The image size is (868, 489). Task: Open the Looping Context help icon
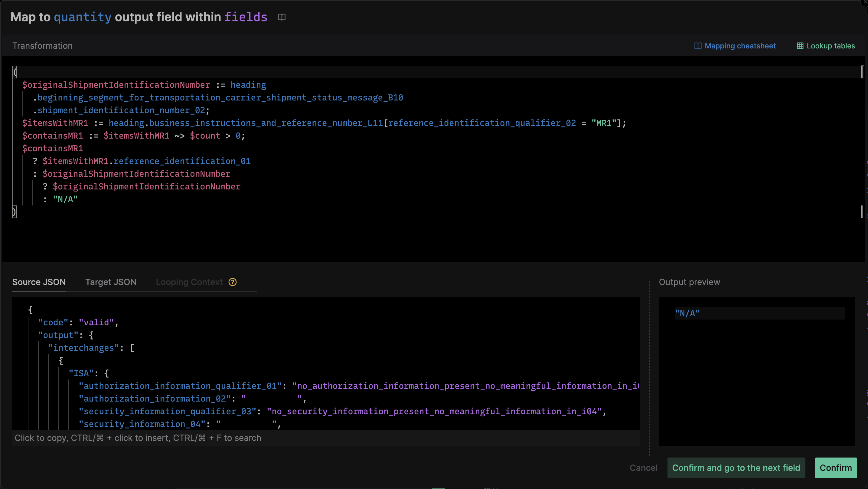point(233,282)
